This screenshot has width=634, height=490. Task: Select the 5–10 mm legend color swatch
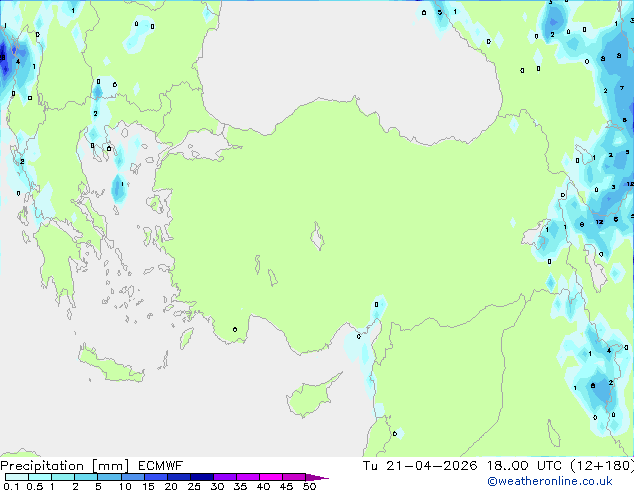click(109, 477)
